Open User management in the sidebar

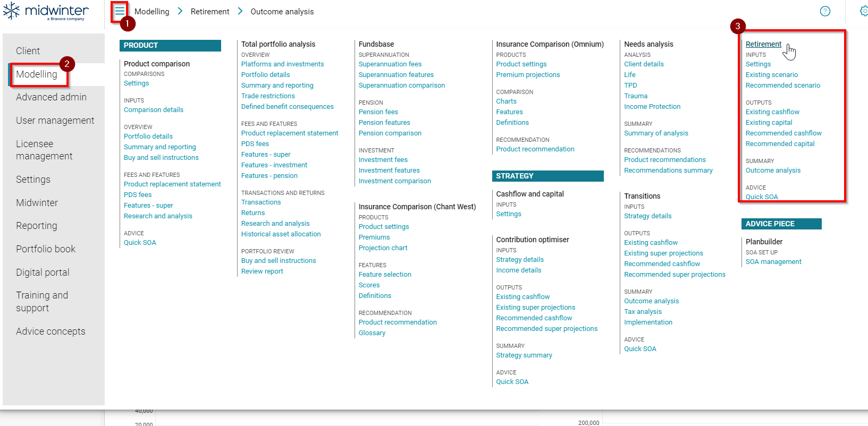[x=55, y=121]
